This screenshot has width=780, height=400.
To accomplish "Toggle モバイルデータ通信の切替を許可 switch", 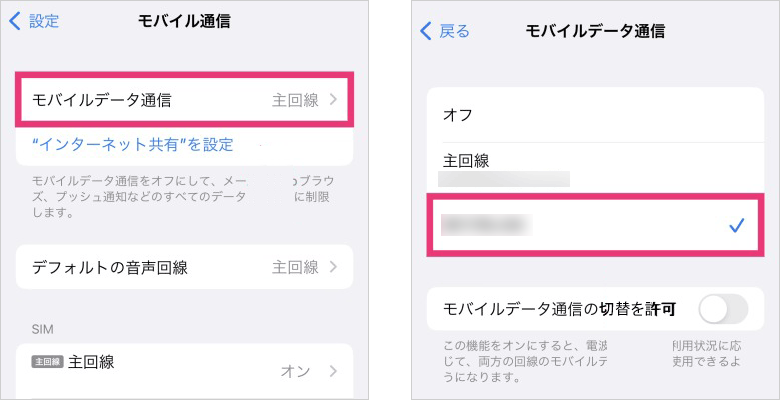I will (x=723, y=309).
